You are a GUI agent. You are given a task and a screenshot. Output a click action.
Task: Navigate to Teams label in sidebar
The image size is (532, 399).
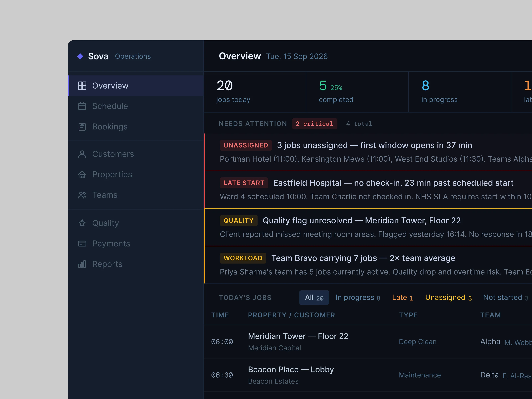(105, 195)
